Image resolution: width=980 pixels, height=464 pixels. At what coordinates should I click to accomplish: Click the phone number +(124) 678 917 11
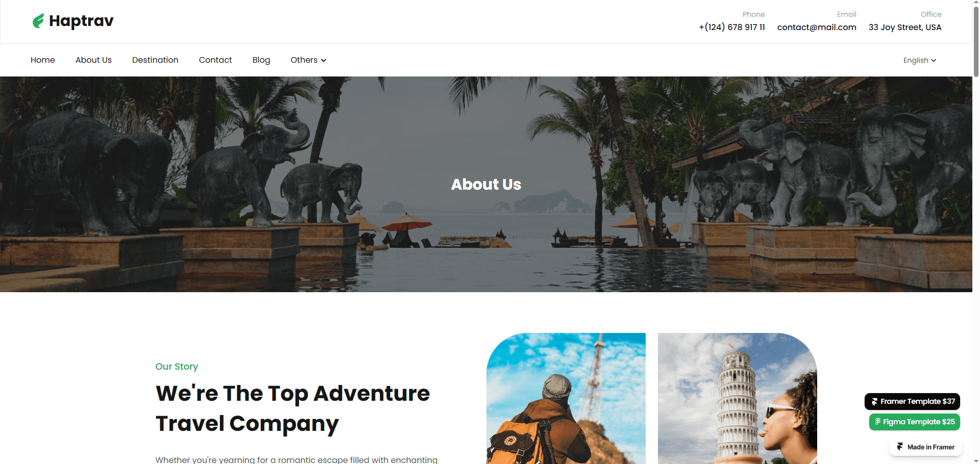[732, 27]
